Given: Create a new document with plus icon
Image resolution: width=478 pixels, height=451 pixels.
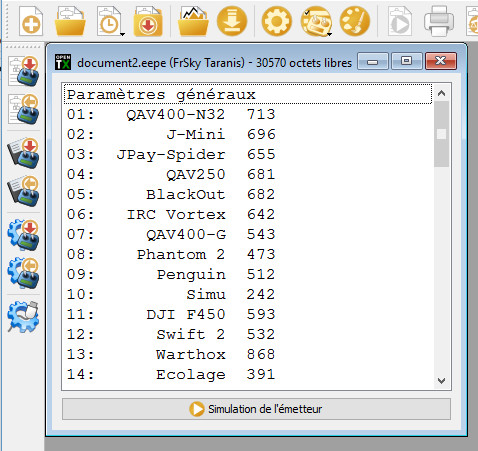Looking at the screenshot, I should pos(31,22).
